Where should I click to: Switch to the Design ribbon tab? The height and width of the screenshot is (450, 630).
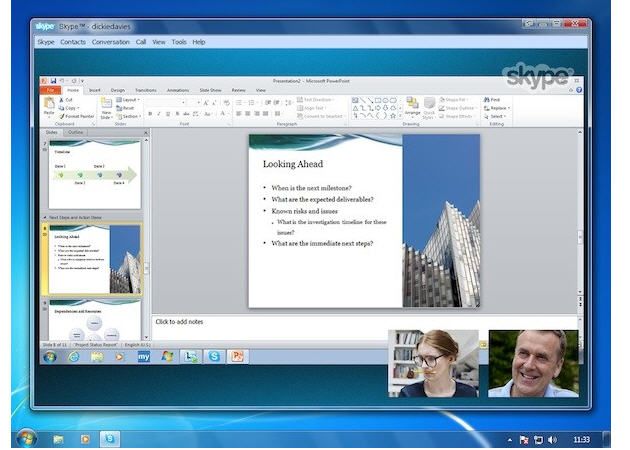point(118,90)
